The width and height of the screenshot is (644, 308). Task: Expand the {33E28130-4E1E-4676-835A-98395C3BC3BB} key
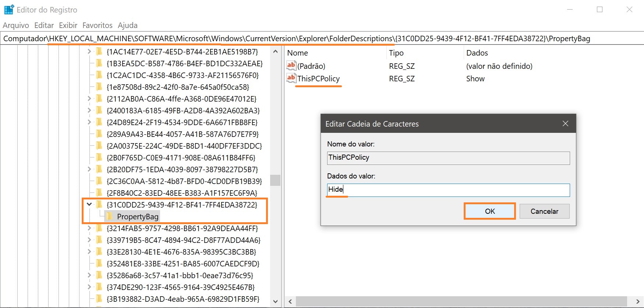(89, 252)
